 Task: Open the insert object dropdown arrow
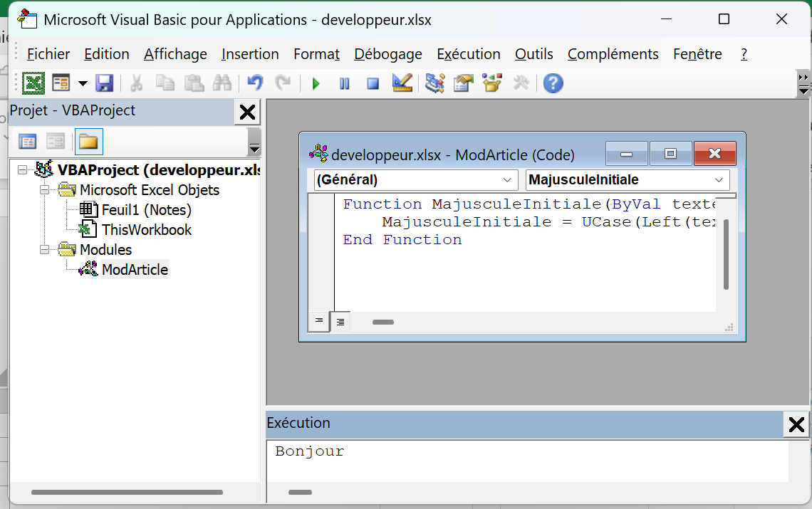coord(83,83)
